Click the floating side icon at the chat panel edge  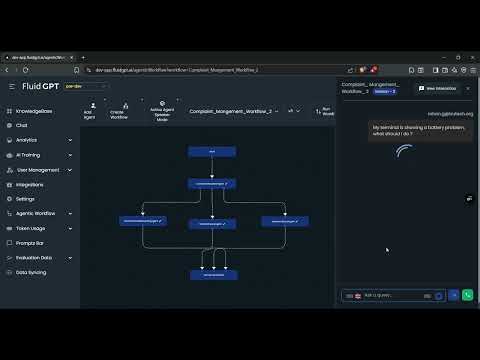[x=469, y=199]
